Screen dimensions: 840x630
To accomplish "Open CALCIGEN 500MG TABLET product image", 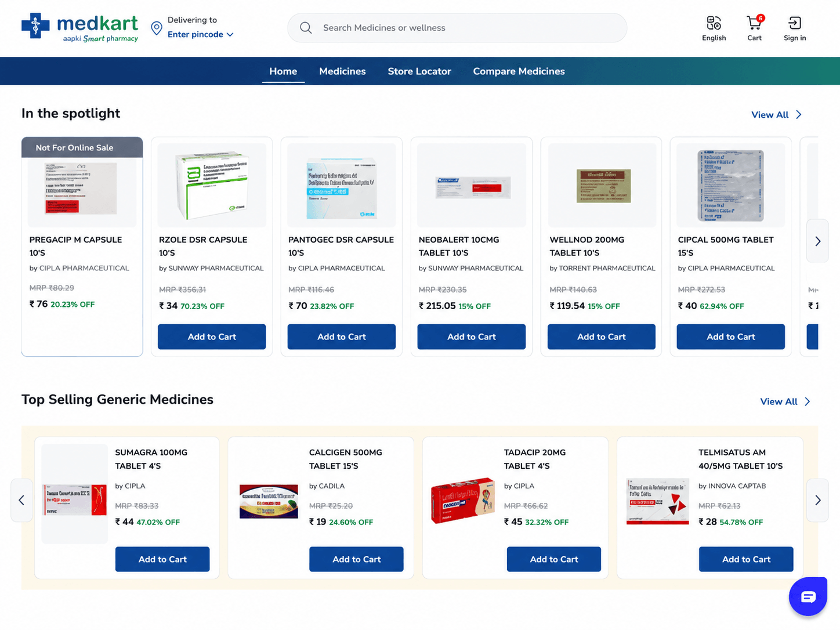I will coord(269,501).
